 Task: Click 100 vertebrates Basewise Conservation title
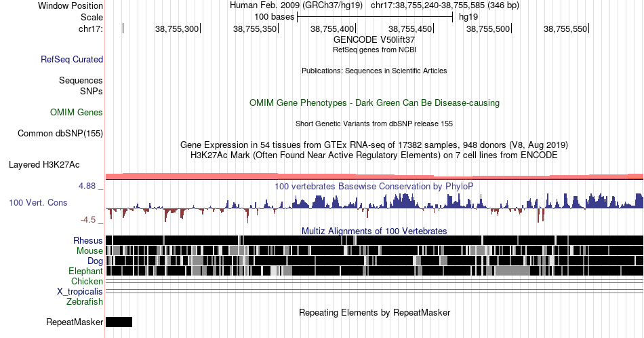[x=374, y=186]
